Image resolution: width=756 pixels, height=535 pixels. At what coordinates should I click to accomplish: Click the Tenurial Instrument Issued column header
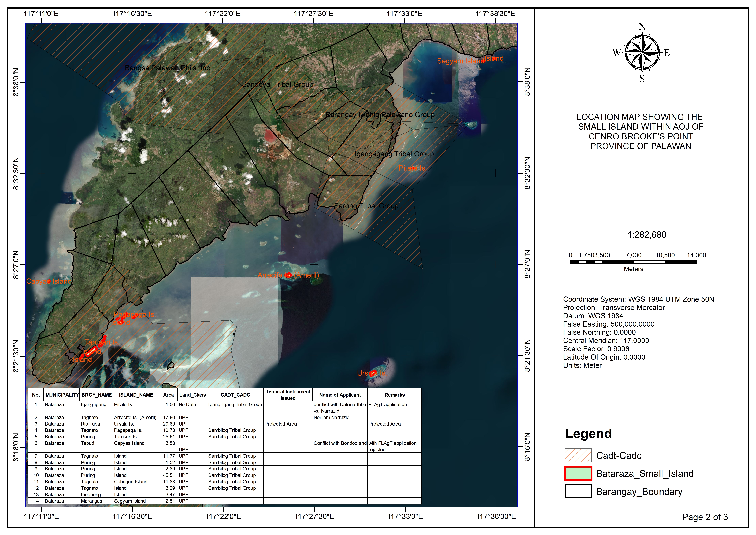(288, 395)
